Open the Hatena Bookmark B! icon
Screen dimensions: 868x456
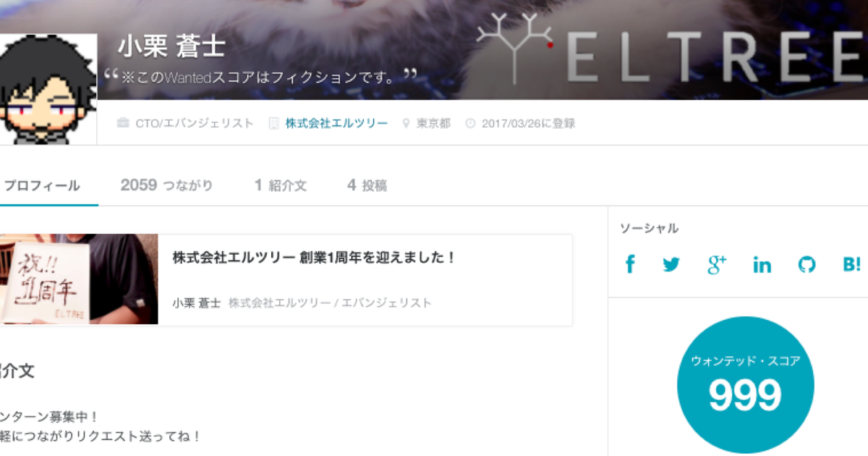pyautogui.click(x=851, y=265)
